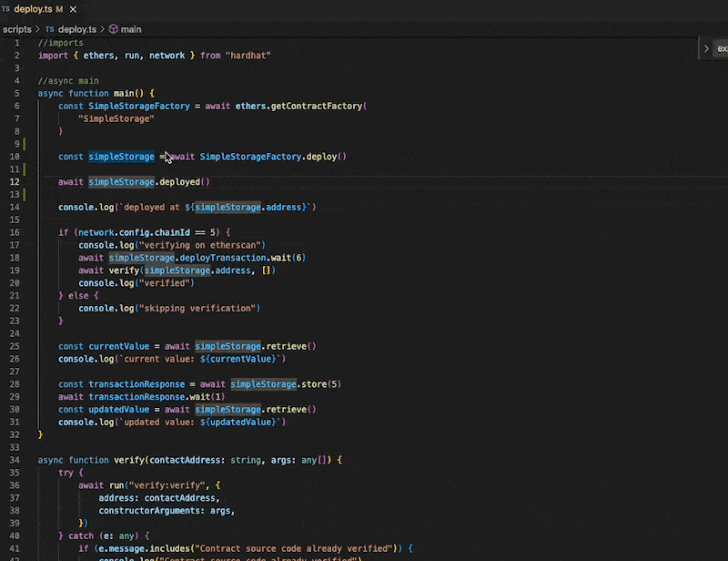The width and height of the screenshot is (728, 561).
Task: Click line number 34 in the gutter
Action: coord(15,460)
